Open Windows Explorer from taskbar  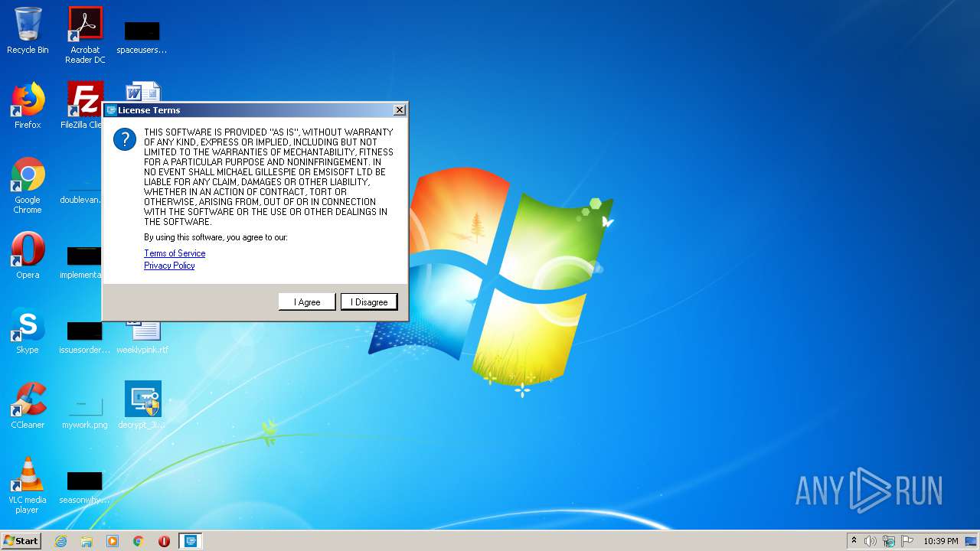click(x=87, y=541)
